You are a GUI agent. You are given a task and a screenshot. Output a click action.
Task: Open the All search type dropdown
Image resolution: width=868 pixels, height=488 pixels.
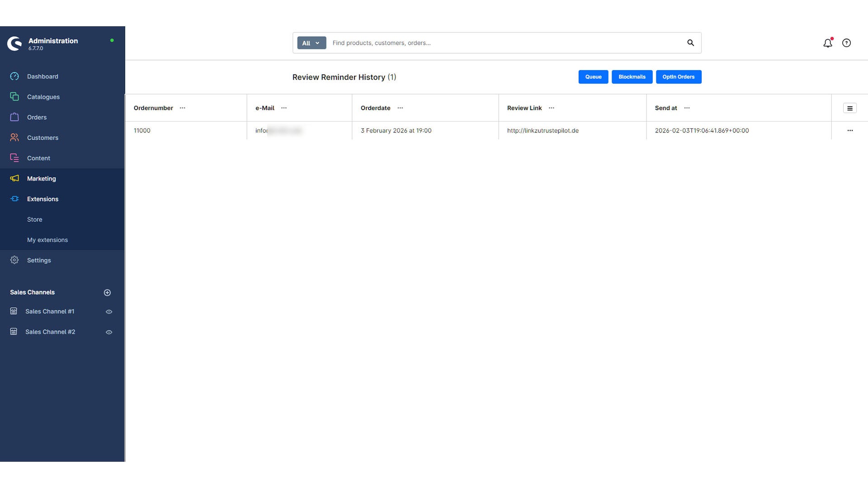[x=311, y=43]
